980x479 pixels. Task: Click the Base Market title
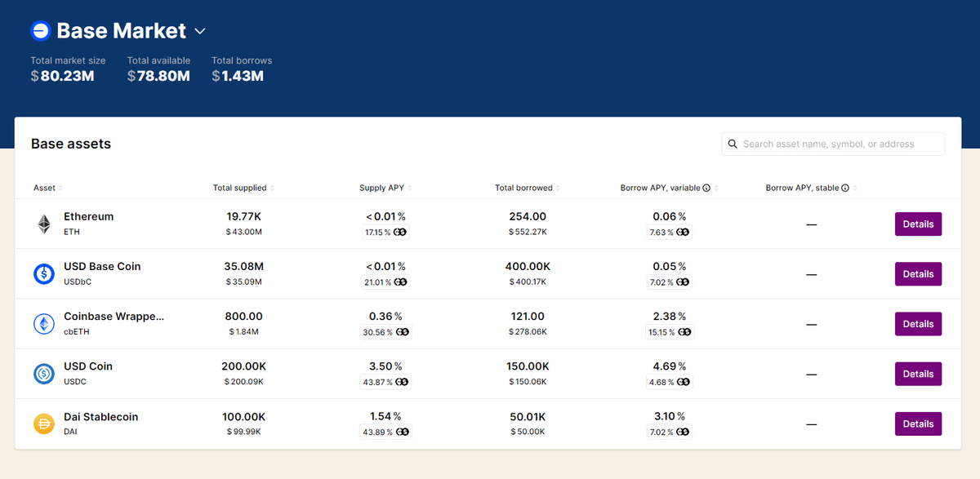(x=122, y=31)
